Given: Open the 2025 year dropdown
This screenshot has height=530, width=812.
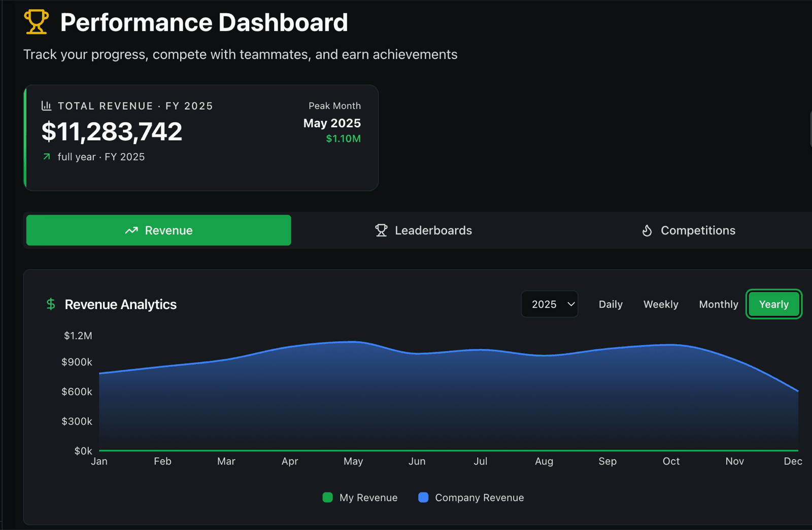Looking at the screenshot, I should [550, 304].
